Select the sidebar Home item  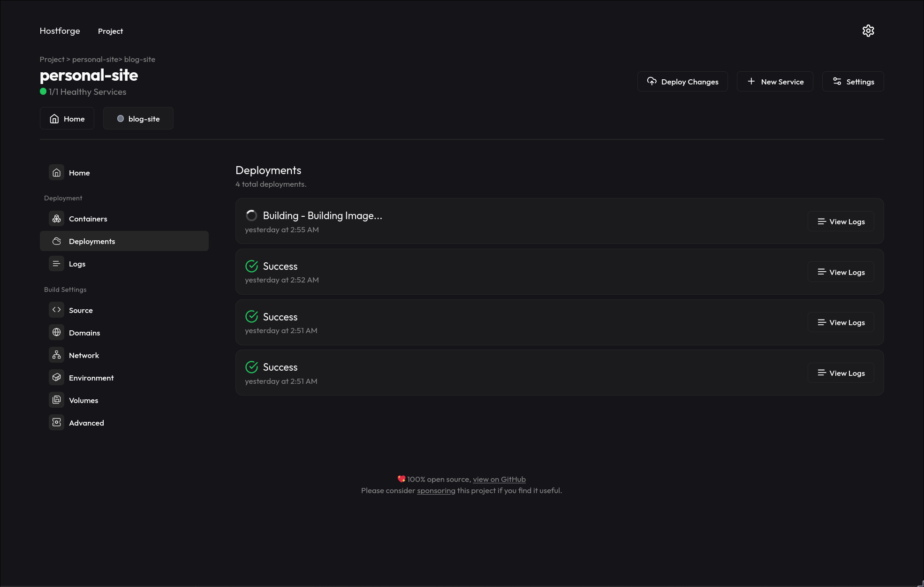click(79, 173)
